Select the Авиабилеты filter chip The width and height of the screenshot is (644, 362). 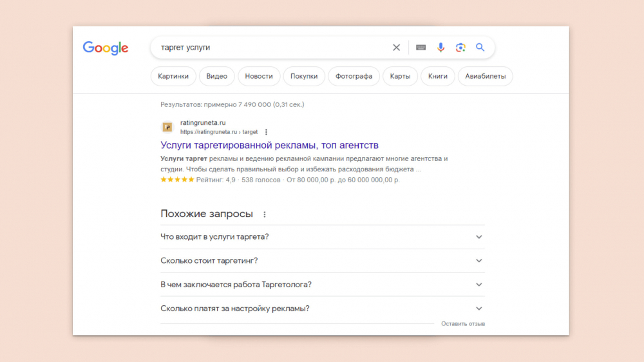(x=485, y=76)
